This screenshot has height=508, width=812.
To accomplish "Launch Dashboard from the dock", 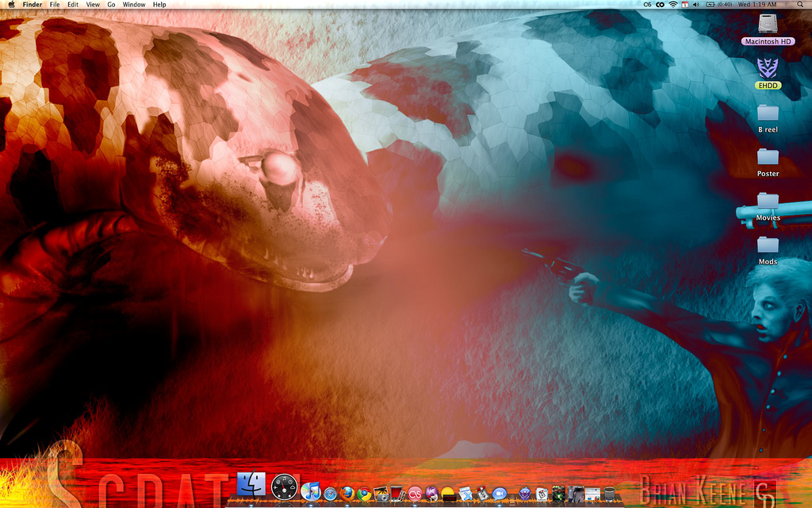I will (x=284, y=487).
